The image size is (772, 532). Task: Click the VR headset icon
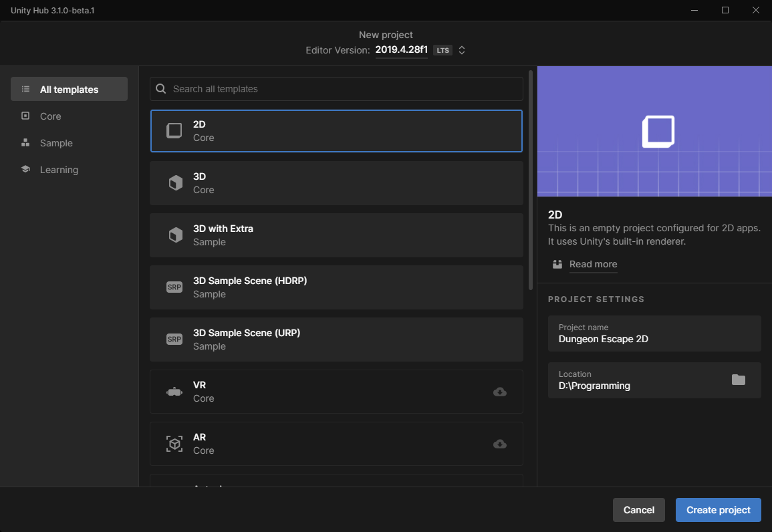pyautogui.click(x=174, y=392)
